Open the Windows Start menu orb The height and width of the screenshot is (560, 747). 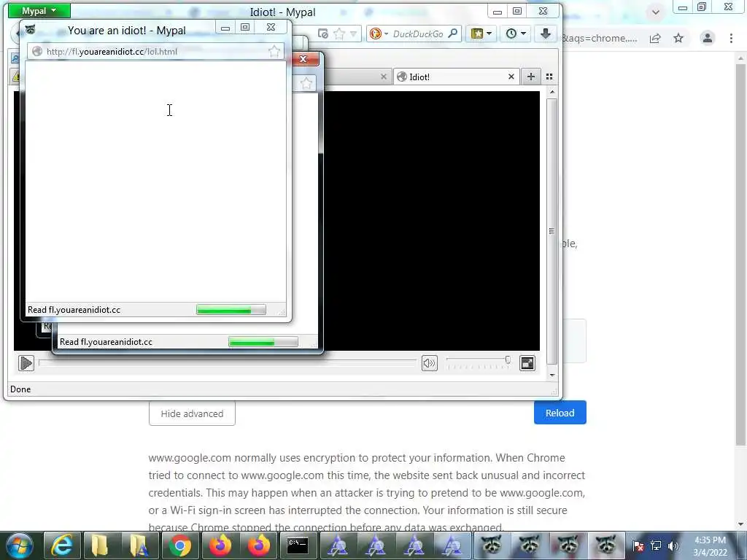click(20, 545)
